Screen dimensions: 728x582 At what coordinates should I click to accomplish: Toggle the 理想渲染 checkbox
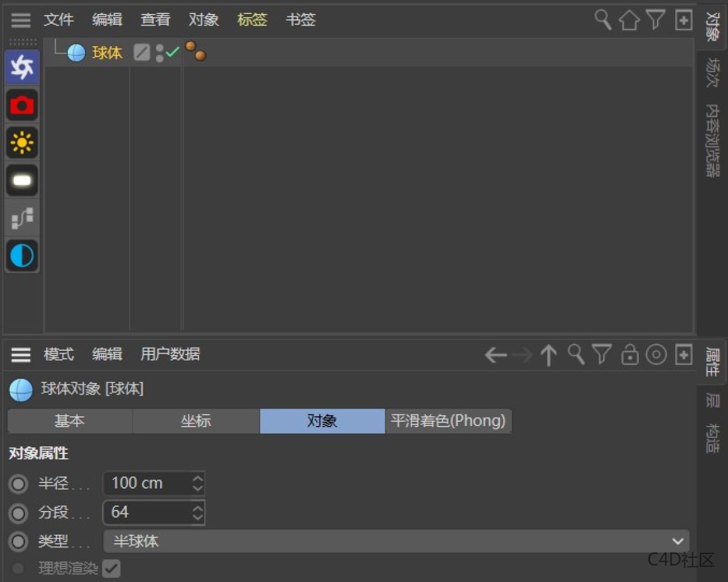(x=112, y=569)
